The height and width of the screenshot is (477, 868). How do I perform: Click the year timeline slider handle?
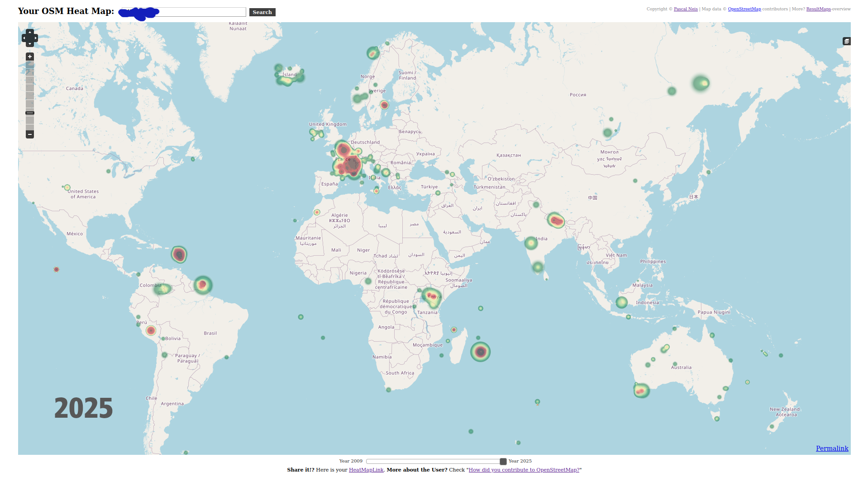(503, 461)
